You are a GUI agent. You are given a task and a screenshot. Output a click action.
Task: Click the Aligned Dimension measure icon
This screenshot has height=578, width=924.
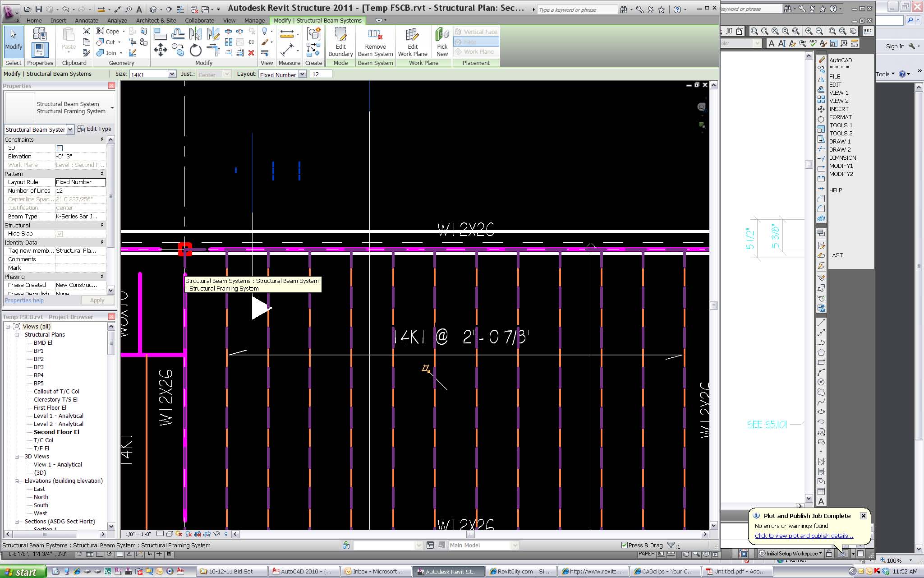(287, 50)
